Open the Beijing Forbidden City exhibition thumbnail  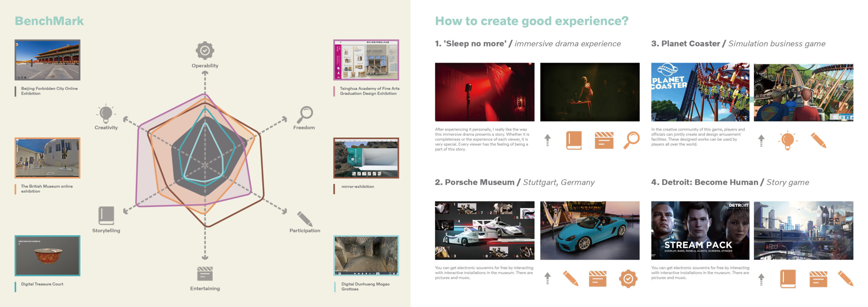tap(47, 60)
